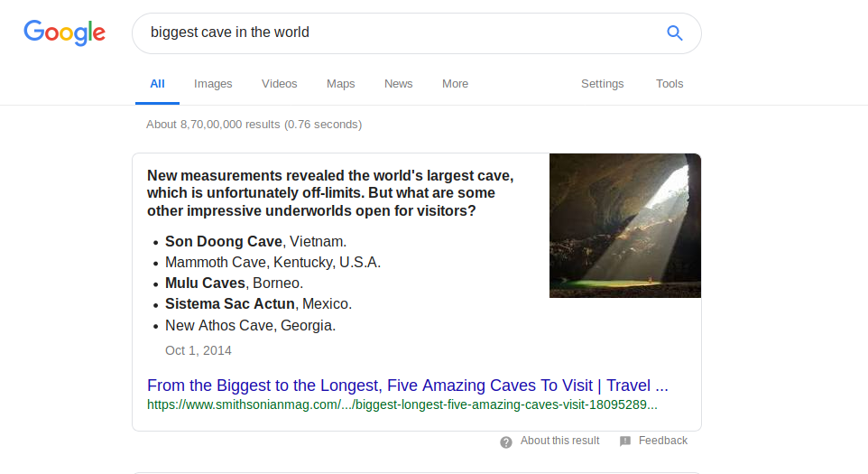Click the 'Oct 1, 2014' date text

[x=199, y=350]
